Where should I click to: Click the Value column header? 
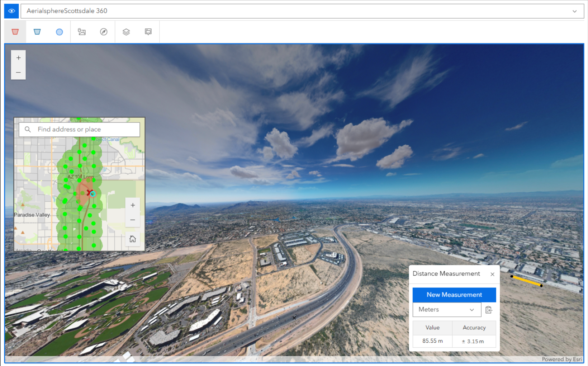click(432, 328)
